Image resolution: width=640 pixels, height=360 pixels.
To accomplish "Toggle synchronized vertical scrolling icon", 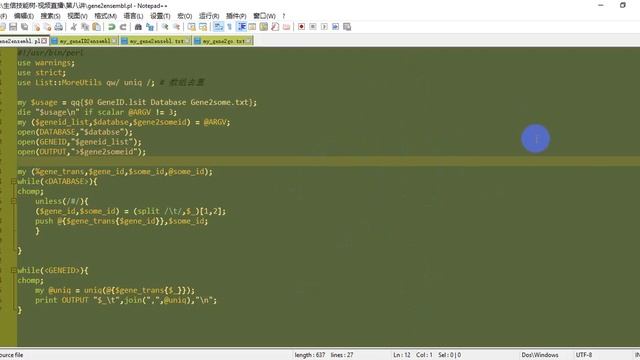I will [191, 27].
